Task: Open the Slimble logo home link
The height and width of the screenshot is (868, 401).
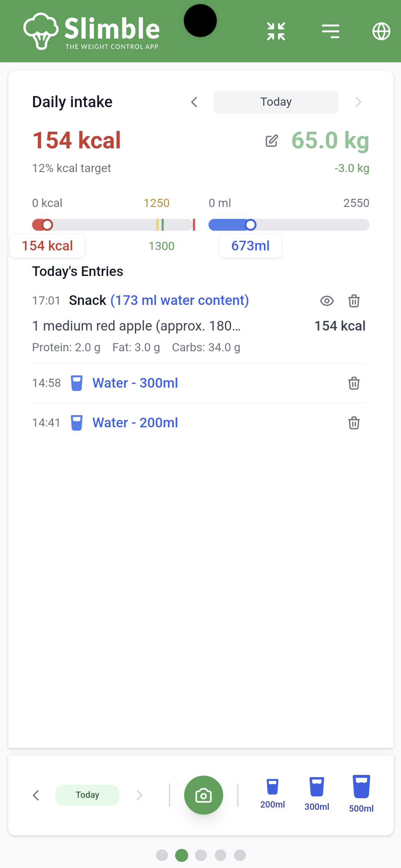Action: point(91,31)
